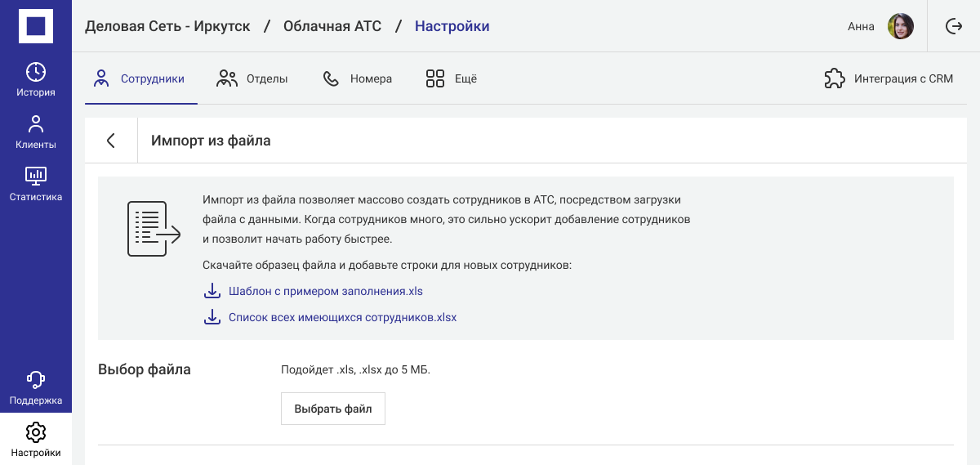
Task: Open Интеграция с CRM link
Action: click(903, 79)
